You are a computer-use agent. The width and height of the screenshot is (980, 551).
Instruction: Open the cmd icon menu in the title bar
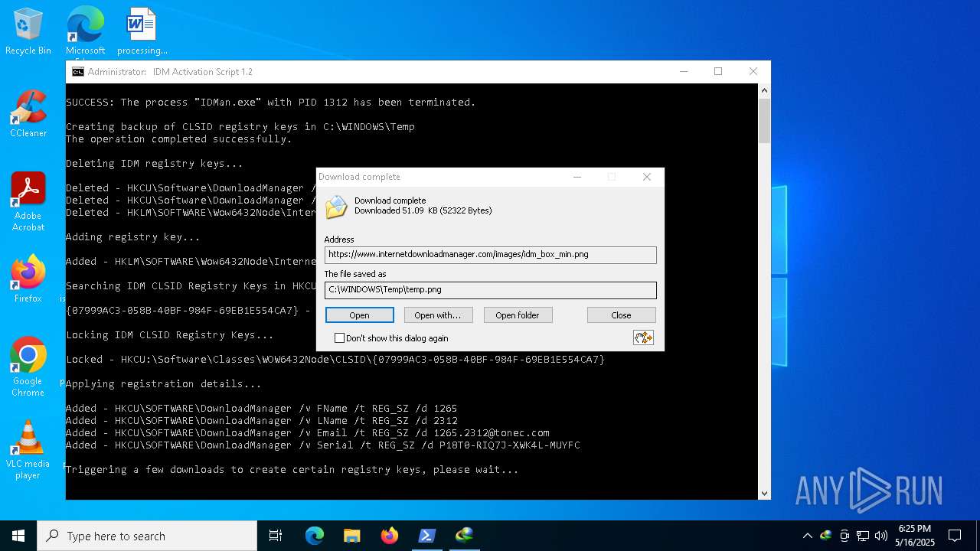tap(78, 72)
